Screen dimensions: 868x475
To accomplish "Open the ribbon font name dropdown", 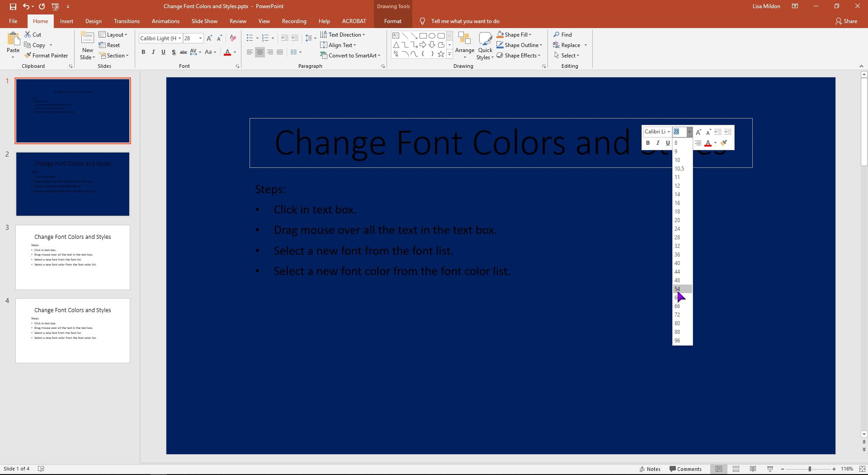I will (179, 38).
